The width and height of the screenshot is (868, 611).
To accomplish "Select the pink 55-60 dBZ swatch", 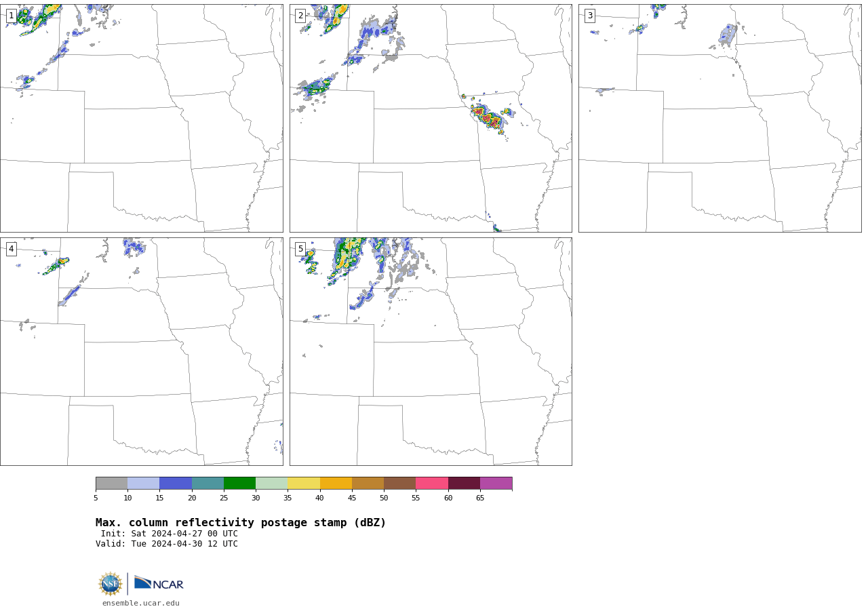I will pyautogui.click(x=432, y=484).
